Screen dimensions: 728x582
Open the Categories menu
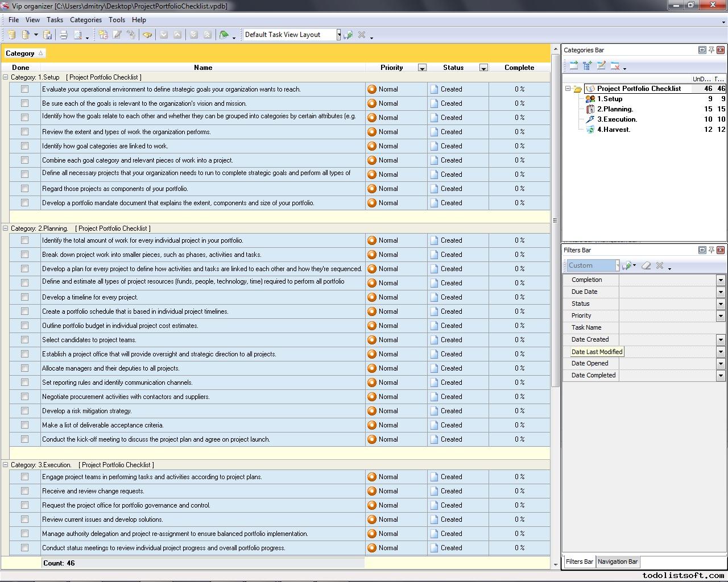coord(85,19)
